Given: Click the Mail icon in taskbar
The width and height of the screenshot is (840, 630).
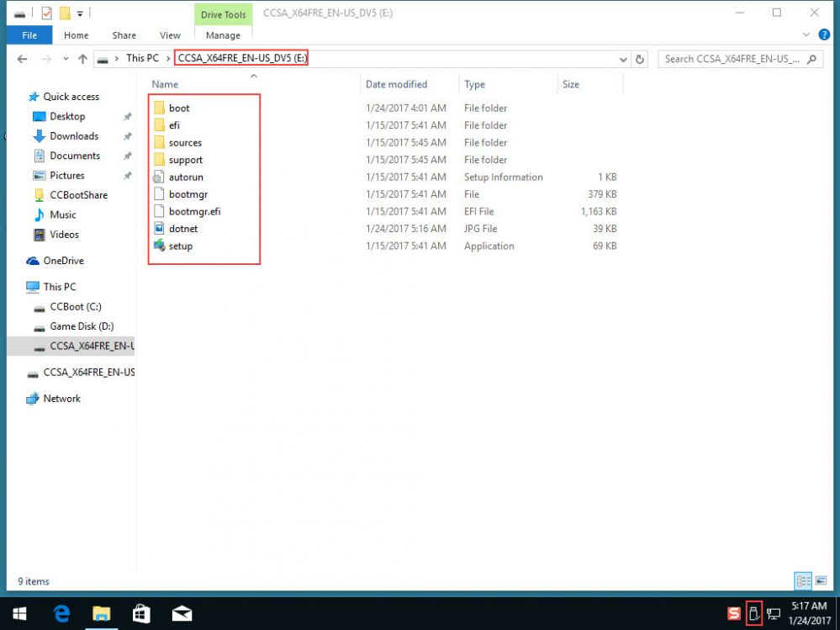Looking at the screenshot, I should 182,613.
